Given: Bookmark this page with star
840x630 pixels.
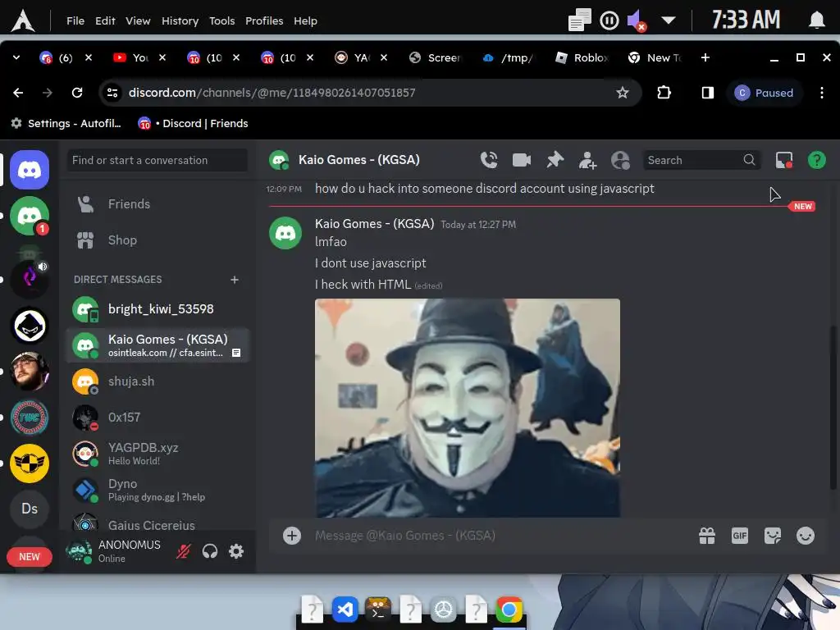Looking at the screenshot, I should (x=622, y=93).
